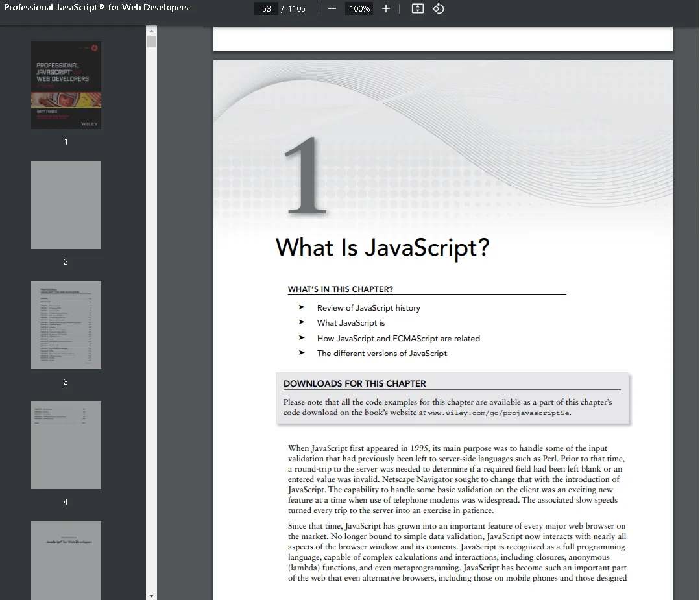Image resolution: width=700 pixels, height=600 pixels.
Task: Select the page 2 thumbnail
Action: coord(66,205)
